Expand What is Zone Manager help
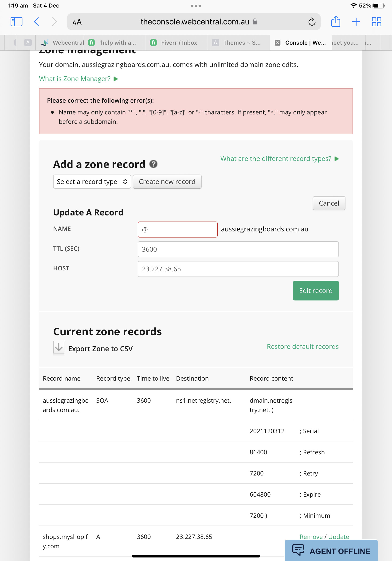 78,79
